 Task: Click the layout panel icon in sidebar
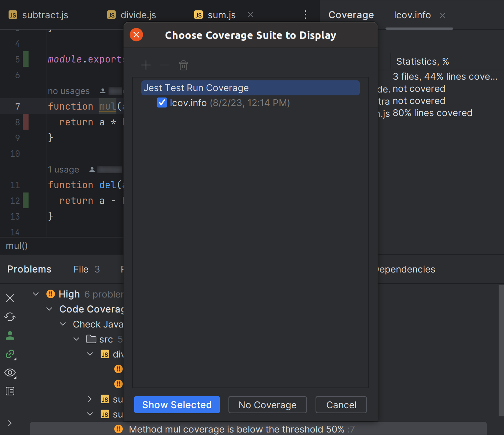click(10, 391)
